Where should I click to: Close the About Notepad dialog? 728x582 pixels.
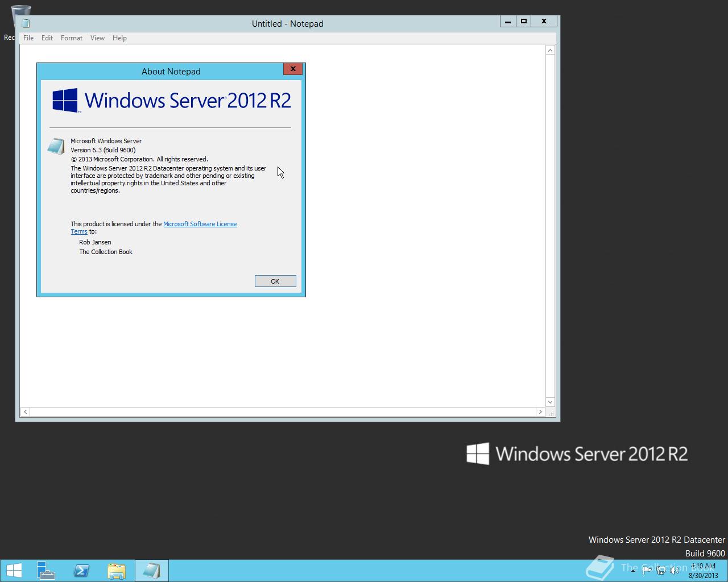pos(293,69)
